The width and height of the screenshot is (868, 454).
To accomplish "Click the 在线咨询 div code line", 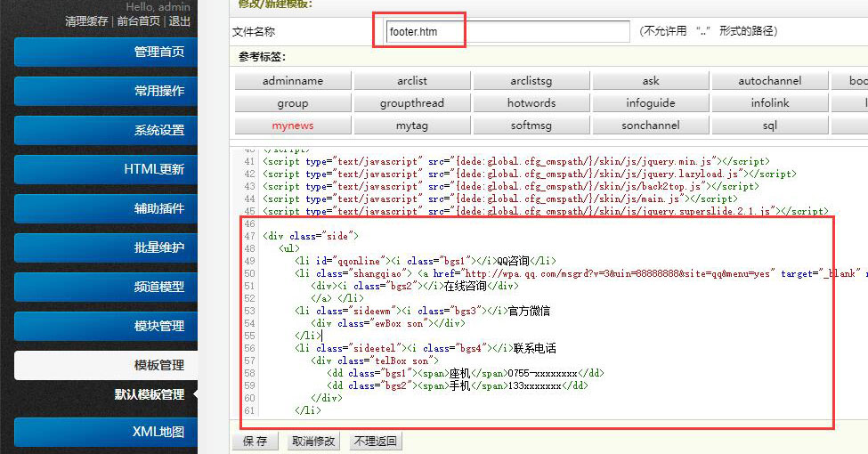I will [x=415, y=287].
